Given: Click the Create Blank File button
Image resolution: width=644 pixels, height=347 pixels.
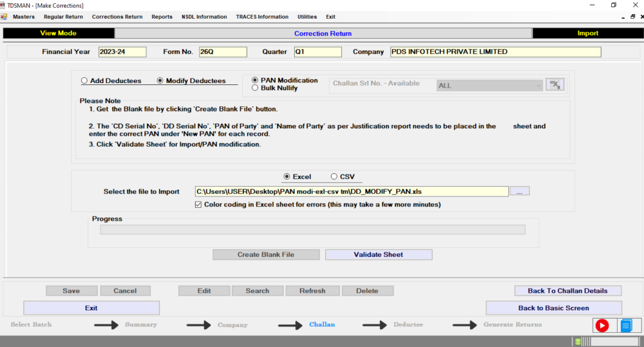Looking at the screenshot, I should click(266, 254).
